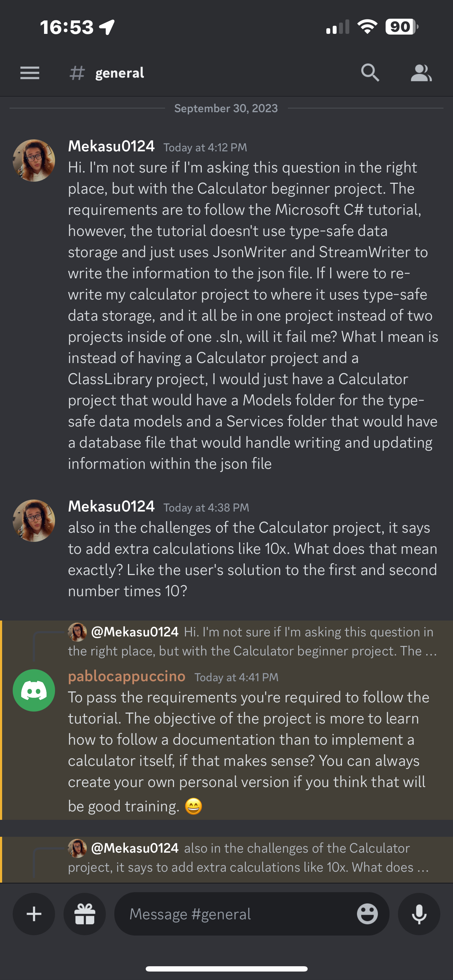453x980 pixels.
Task: Tap the plus attachment button
Action: click(x=34, y=914)
